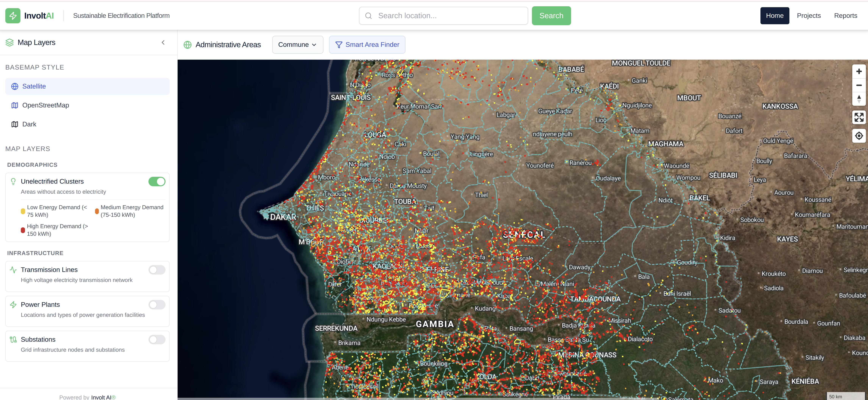Click the Administrative Areas heading text
Screen dimensions: 868x400
point(228,45)
